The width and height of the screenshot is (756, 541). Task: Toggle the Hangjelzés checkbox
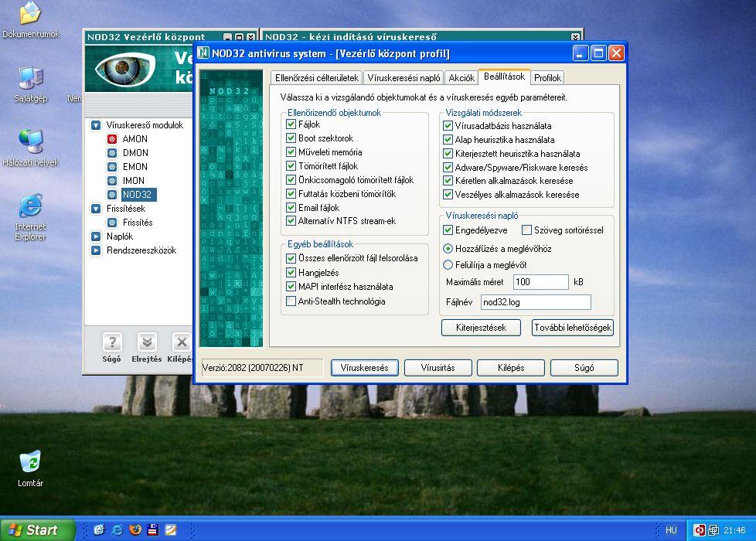291,272
